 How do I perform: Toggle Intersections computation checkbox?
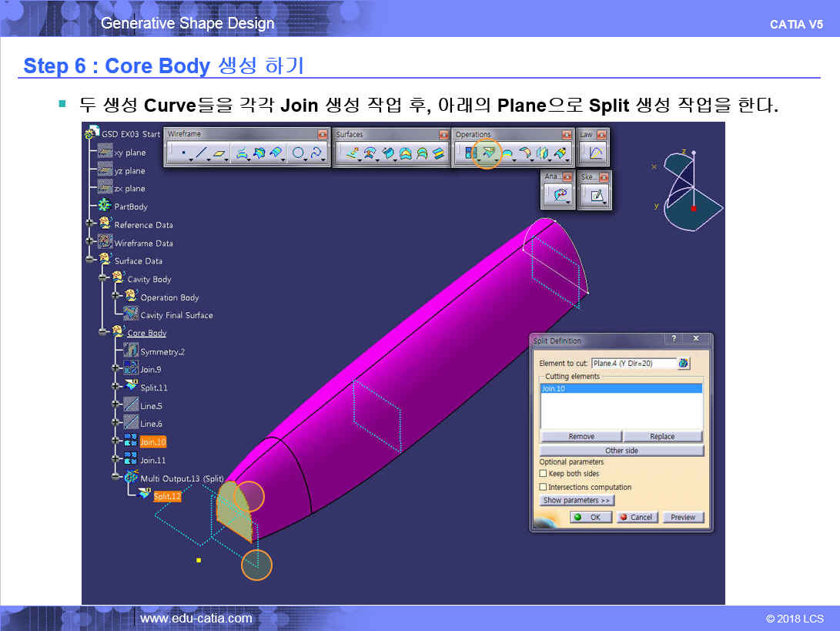(544, 487)
